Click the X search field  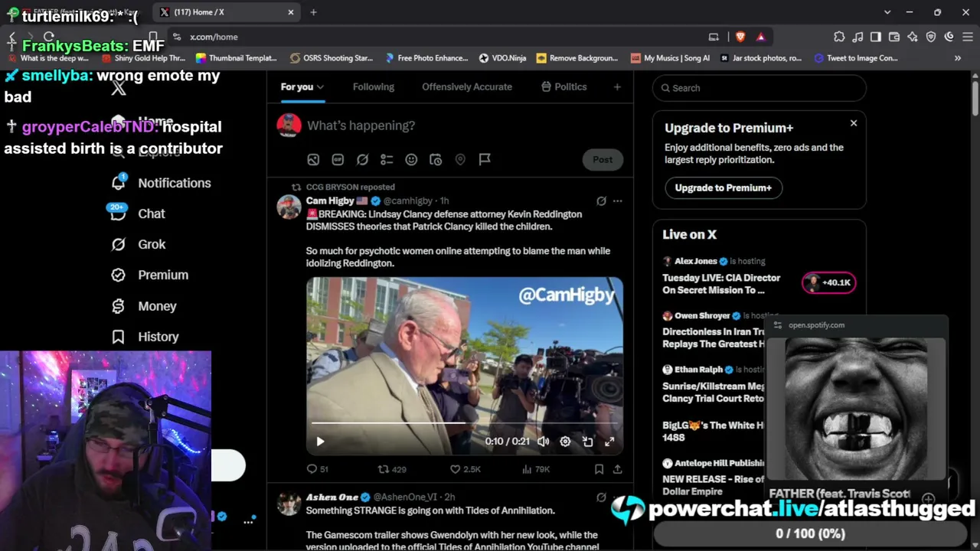click(759, 88)
